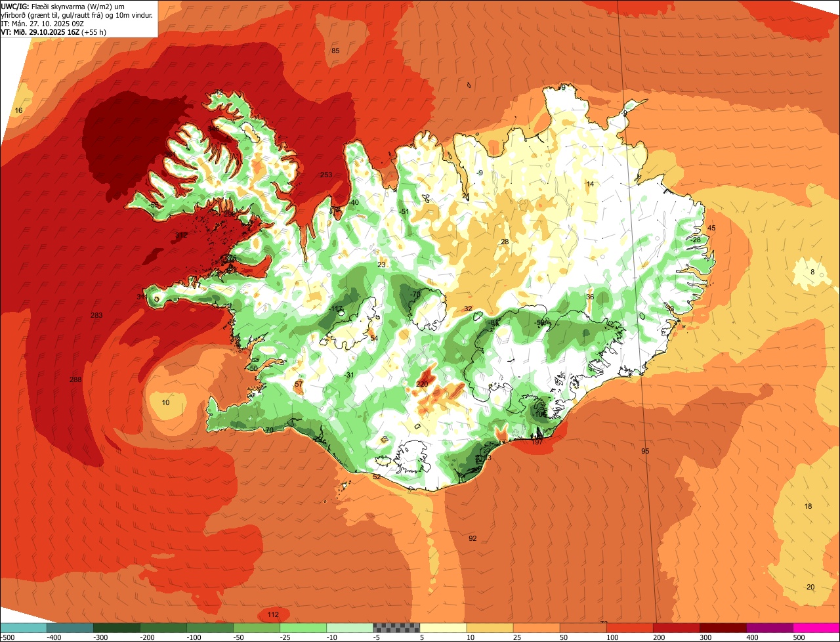Image resolution: width=840 pixels, height=642 pixels.
Task: Select the pale yellow 5 to 10 legend swatch
Action: pyautogui.click(x=443, y=627)
